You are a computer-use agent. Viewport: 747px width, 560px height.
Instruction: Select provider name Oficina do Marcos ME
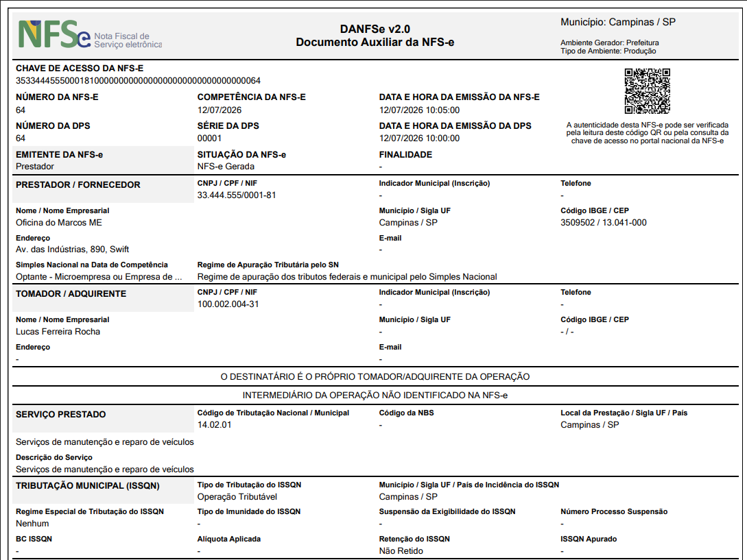[x=59, y=223]
